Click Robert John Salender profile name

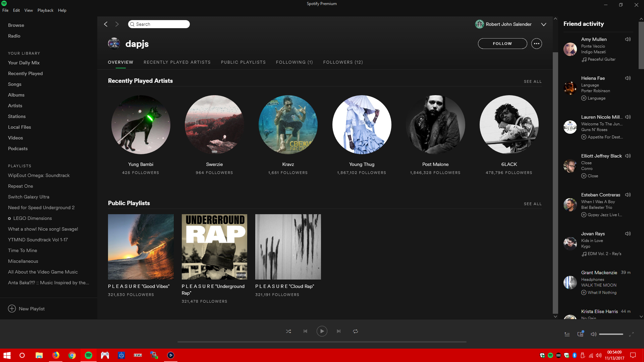508,24
